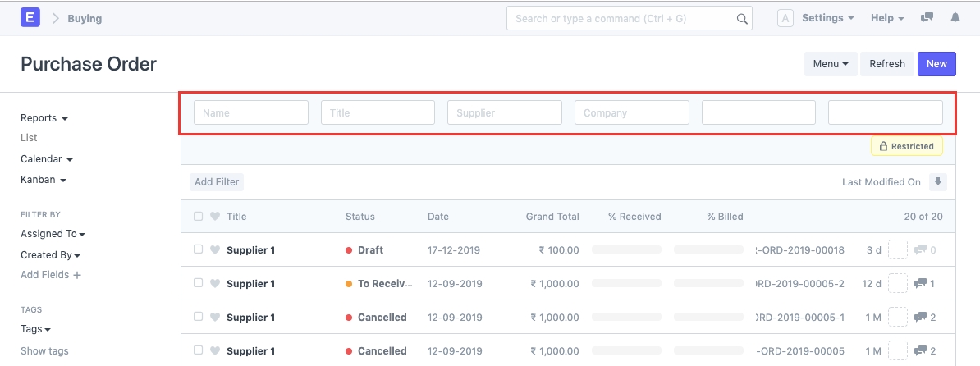Check the Draft Supplier 1 row checkbox
Image resolution: width=980 pixels, height=366 pixels.
coord(198,249)
